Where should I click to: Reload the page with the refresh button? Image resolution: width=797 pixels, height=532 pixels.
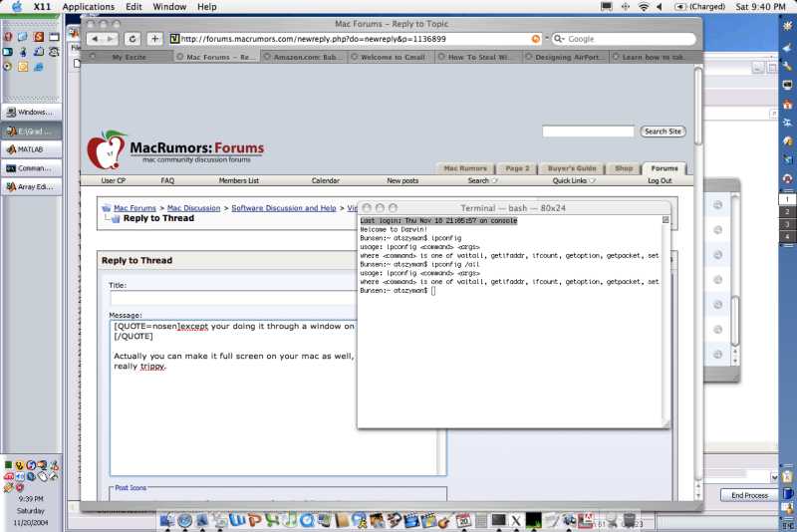tap(133, 39)
